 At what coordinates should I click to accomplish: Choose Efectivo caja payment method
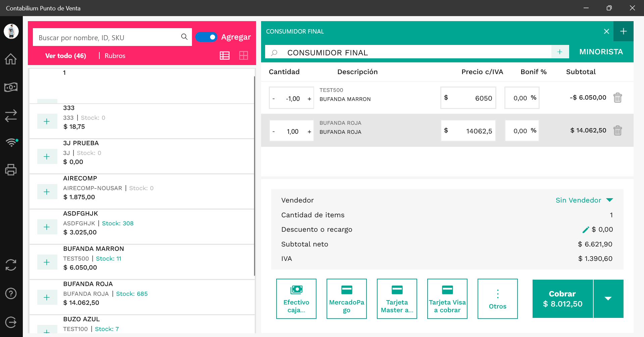pos(296,299)
